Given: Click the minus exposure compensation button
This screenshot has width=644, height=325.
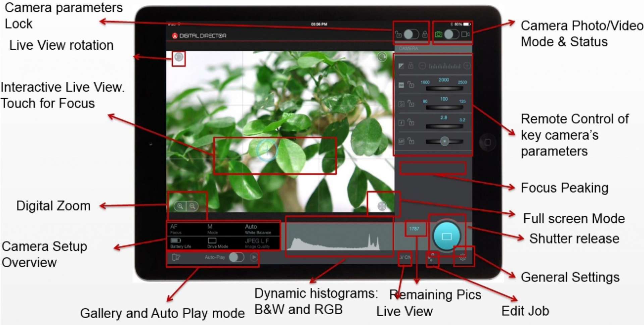Looking at the screenshot, I should (x=422, y=66).
